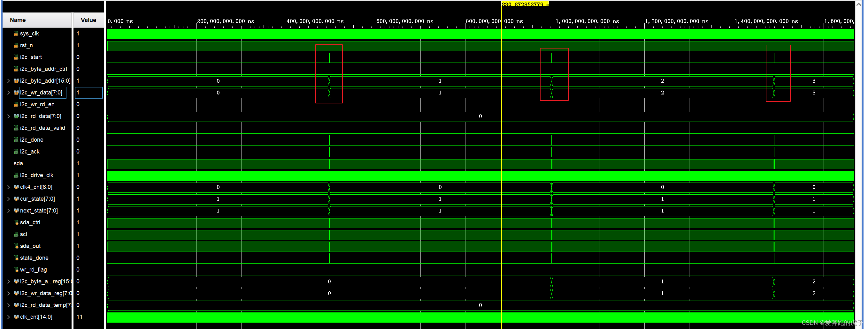Click the state_done signal icon
The height and width of the screenshot is (329, 868).
(16, 258)
